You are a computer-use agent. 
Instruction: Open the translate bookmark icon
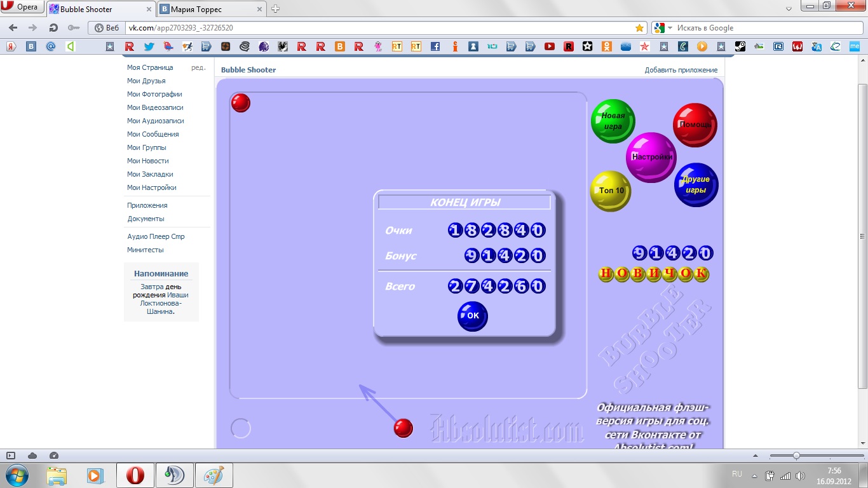(x=817, y=46)
